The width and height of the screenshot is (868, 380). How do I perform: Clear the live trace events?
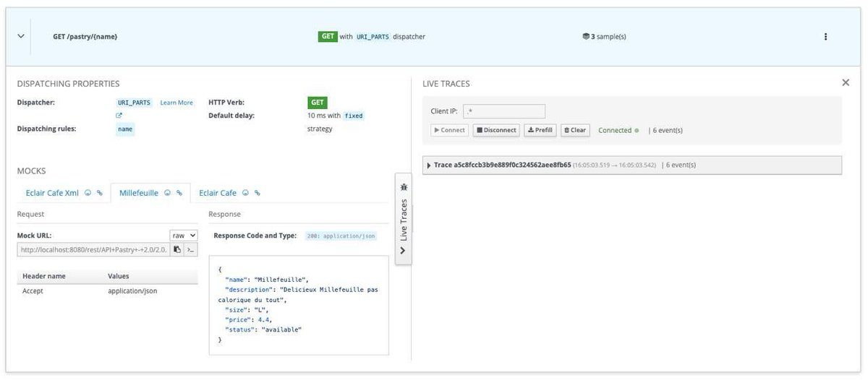point(575,131)
